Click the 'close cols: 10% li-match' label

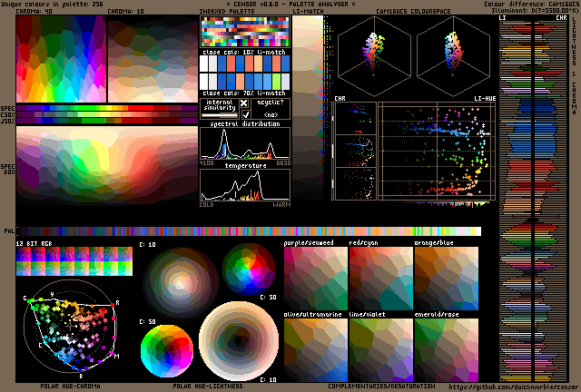tap(244, 52)
